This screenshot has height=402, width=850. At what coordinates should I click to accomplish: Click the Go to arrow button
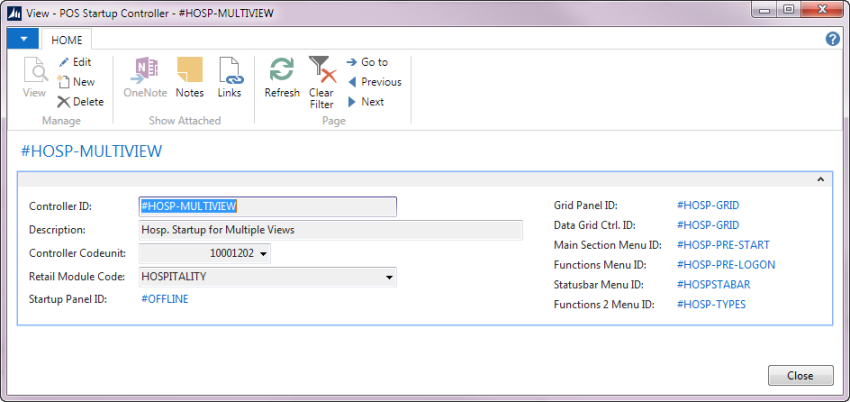tap(352, 62)
